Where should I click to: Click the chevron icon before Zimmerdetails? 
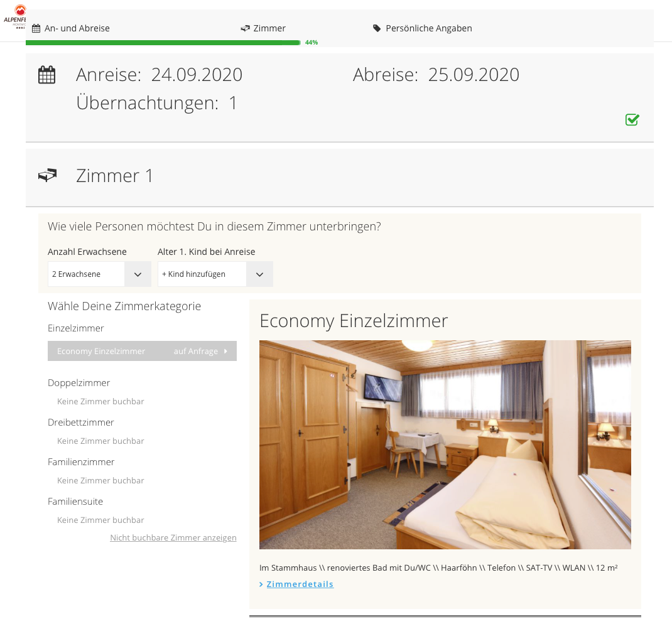(x=261, y=584)
